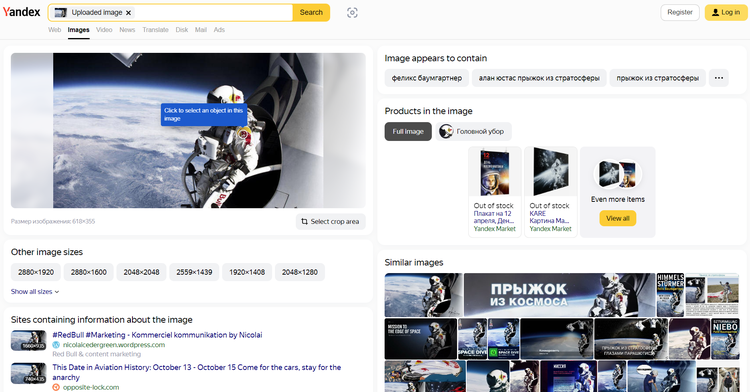Open the Disk tab
Viewport: 750px width, 392px height.
coord(182,30)
